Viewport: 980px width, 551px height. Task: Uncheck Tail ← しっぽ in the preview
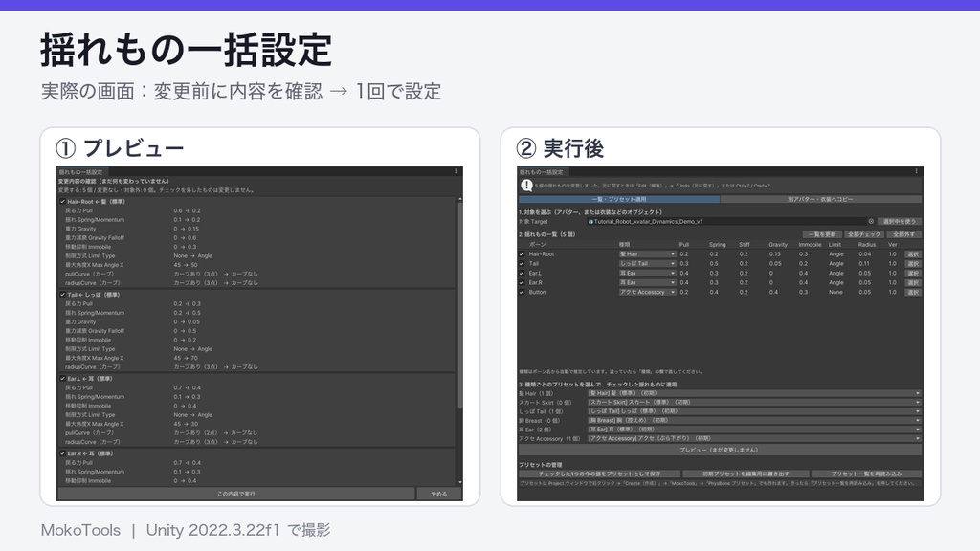pos(62,295)
